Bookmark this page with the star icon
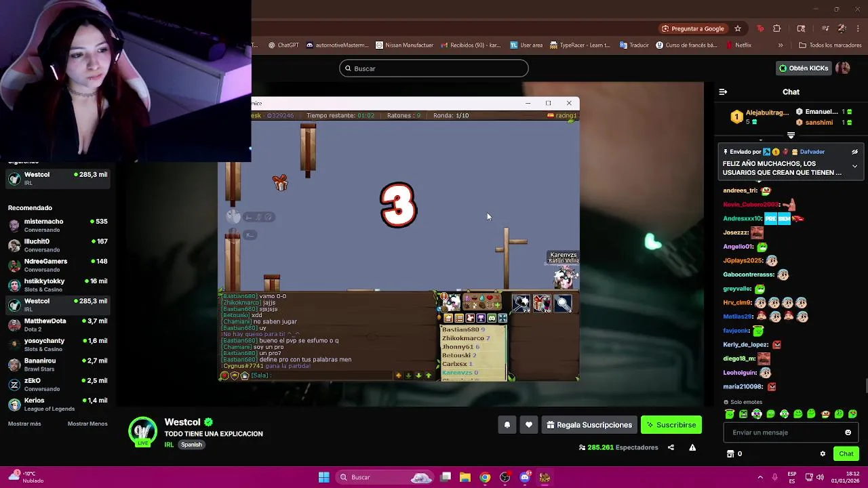868x488 pixels. [738, 28]
